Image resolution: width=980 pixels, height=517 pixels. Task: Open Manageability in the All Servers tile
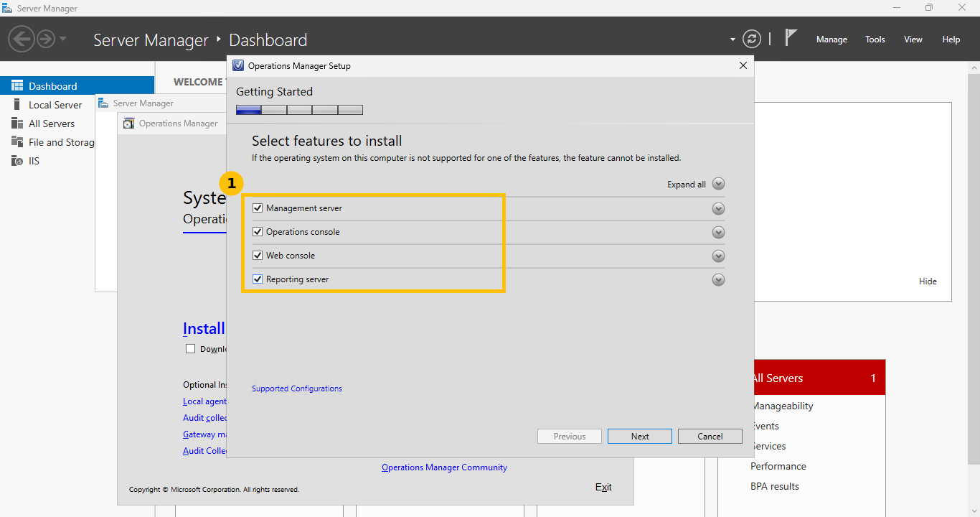click(782, 406)
